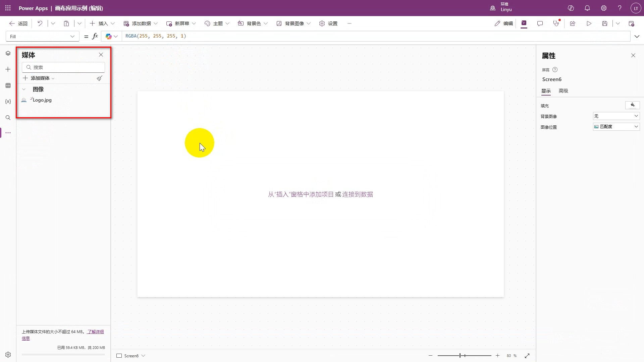Remove unused media with broom icon
This screenshot has width=644, height=362.
pos(99,78)
